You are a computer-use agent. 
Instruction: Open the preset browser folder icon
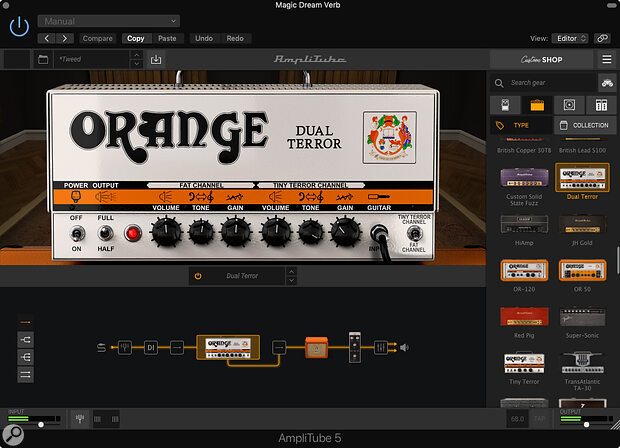point(43,59)
